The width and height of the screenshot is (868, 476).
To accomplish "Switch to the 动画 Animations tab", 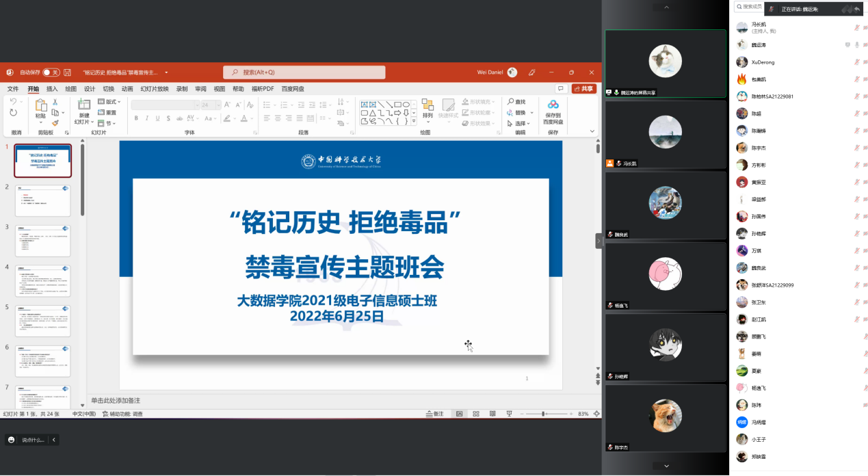I will [x=127, y=89].
